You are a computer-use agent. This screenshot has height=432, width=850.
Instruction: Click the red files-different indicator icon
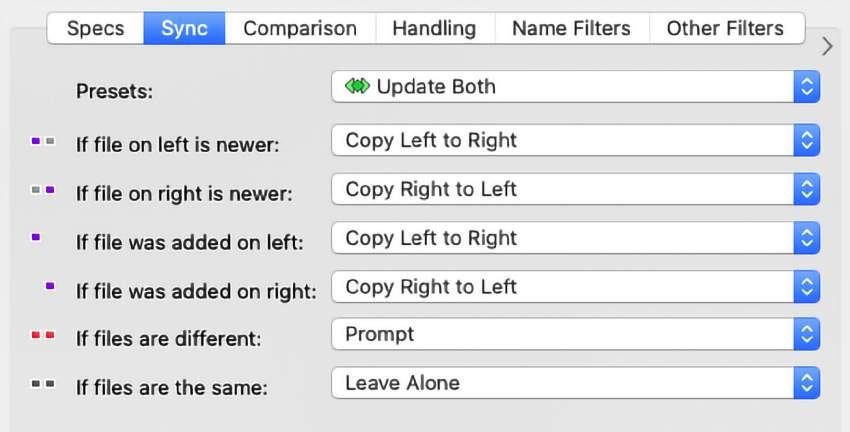[x=43, y=335]
